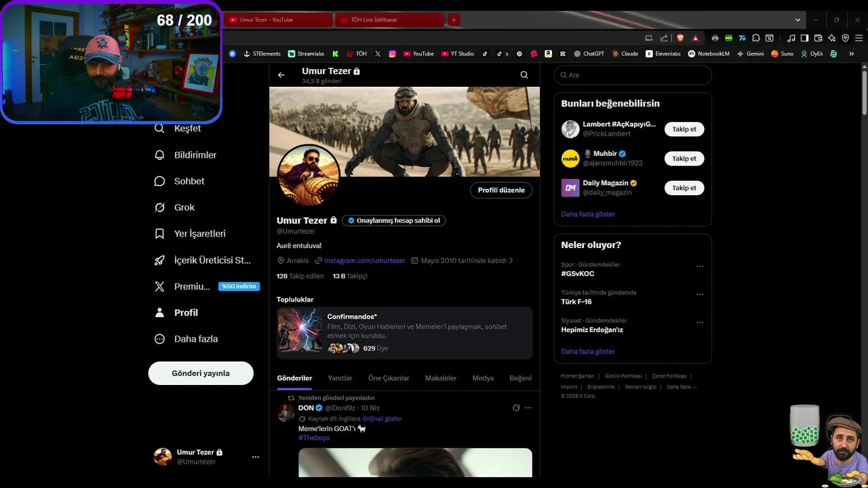Open the tab list dropdown arrow
This screenshot has height=488, width=868.
pos(797,20)
